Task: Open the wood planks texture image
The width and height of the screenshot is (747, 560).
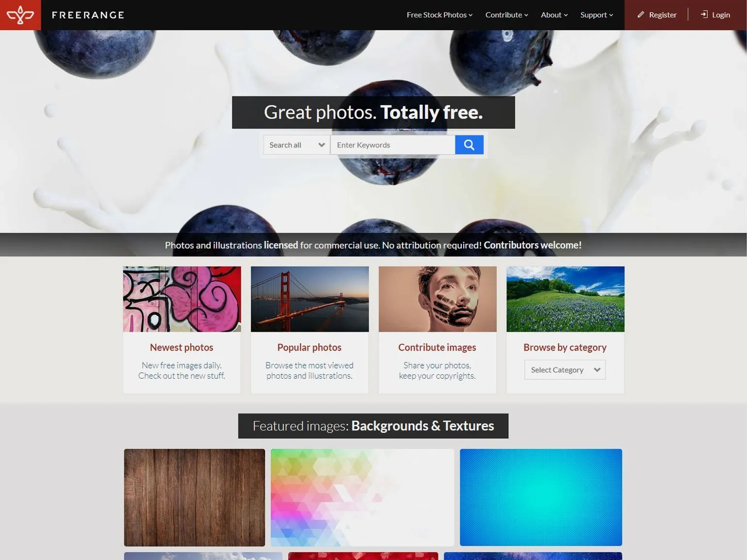Action: coord(195,497)
